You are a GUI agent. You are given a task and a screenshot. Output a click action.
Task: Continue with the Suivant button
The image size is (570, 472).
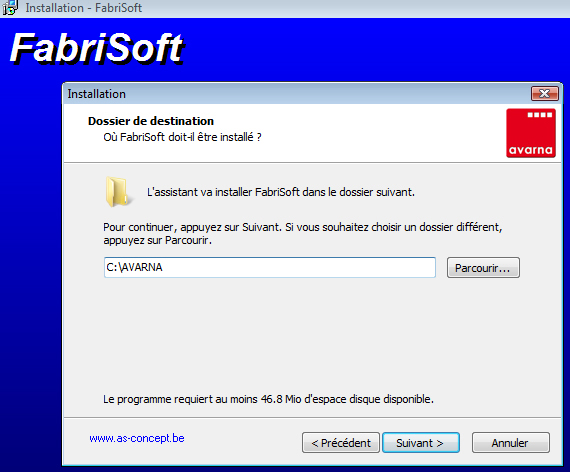[x=421, y=443]
